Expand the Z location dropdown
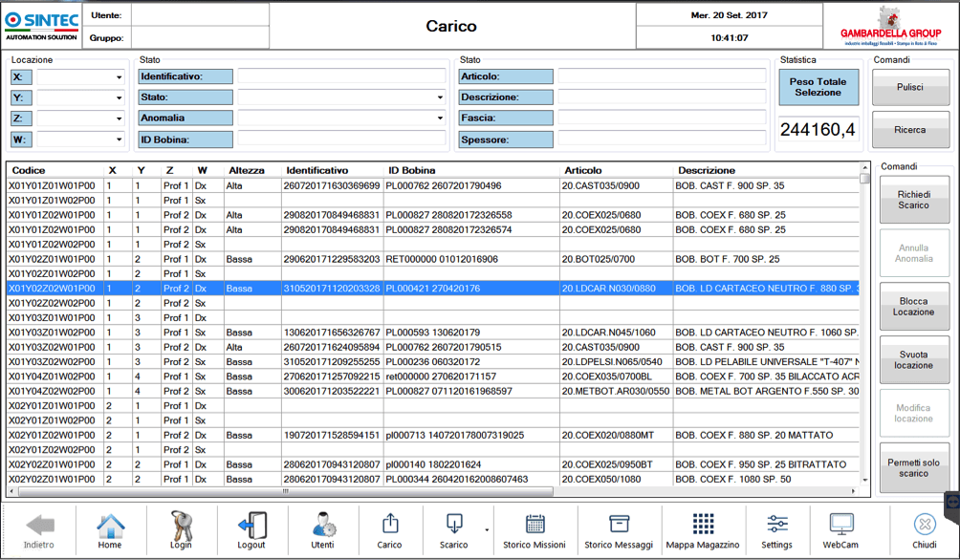This screenshot has width=960, height=560. [x=119, y=118]
